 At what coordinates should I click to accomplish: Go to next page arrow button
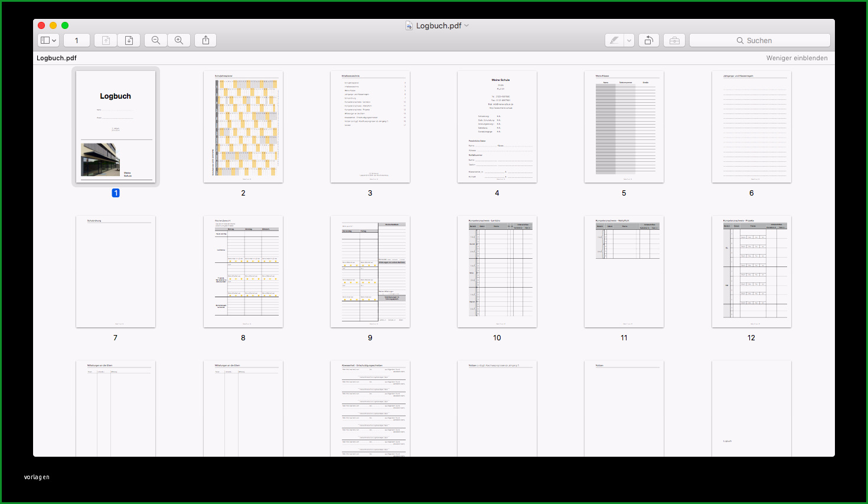(x=129, y=40)
